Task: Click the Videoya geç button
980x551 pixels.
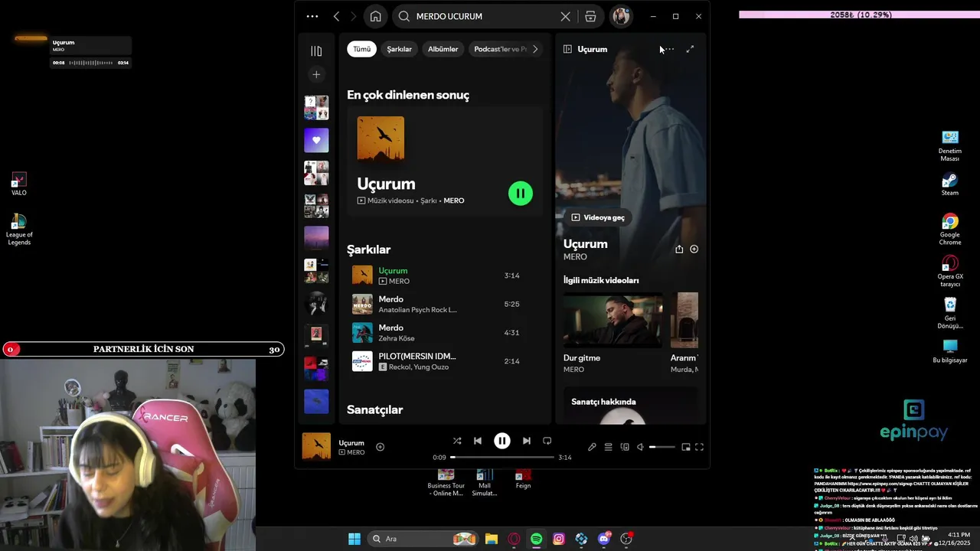Action: pyautogui.click(x=598, y=217)
